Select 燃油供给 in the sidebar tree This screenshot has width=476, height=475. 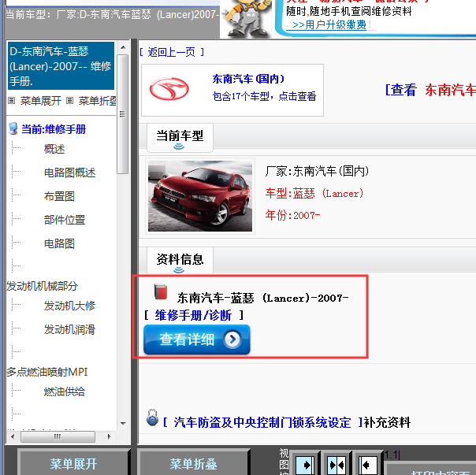[x=65, y=392]
